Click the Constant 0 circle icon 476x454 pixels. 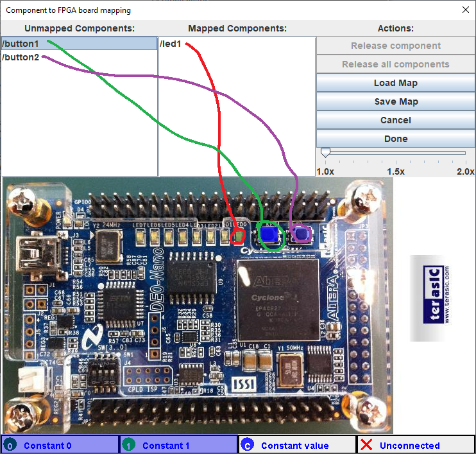pos(10,445)
